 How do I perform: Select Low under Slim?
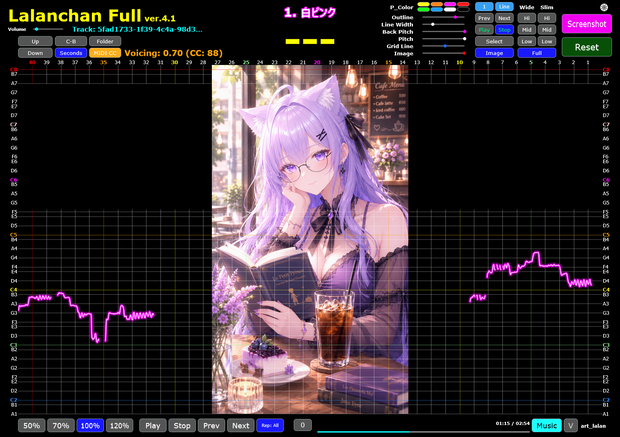pos(547,41)
